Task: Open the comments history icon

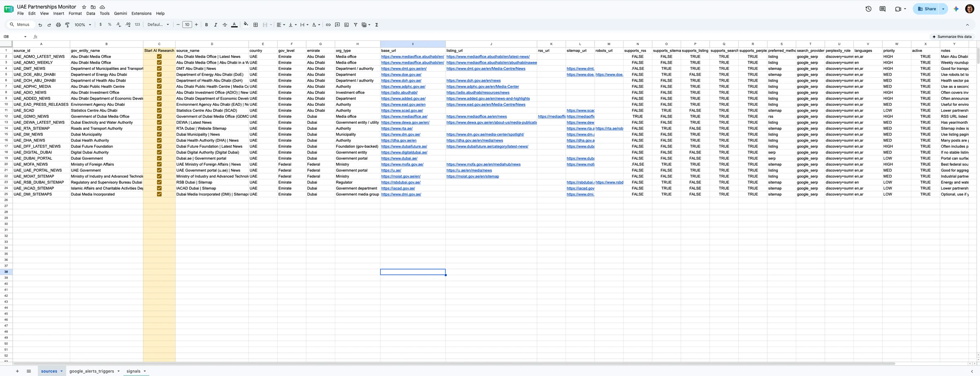Action: 882,9
